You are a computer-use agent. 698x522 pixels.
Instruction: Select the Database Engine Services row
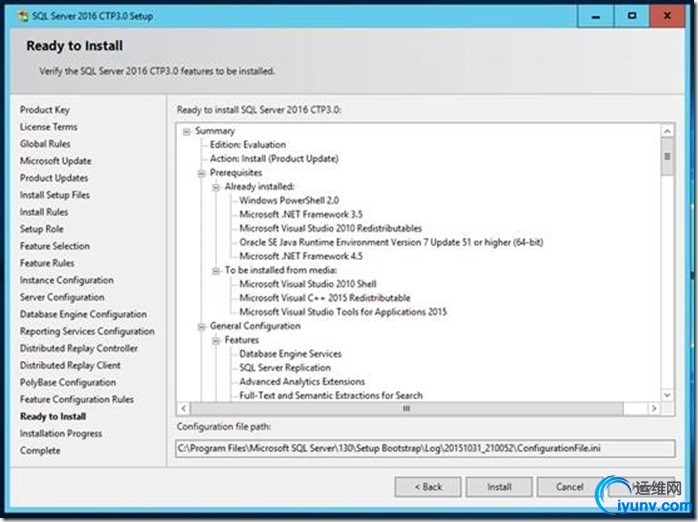click(x=290, y=354)
